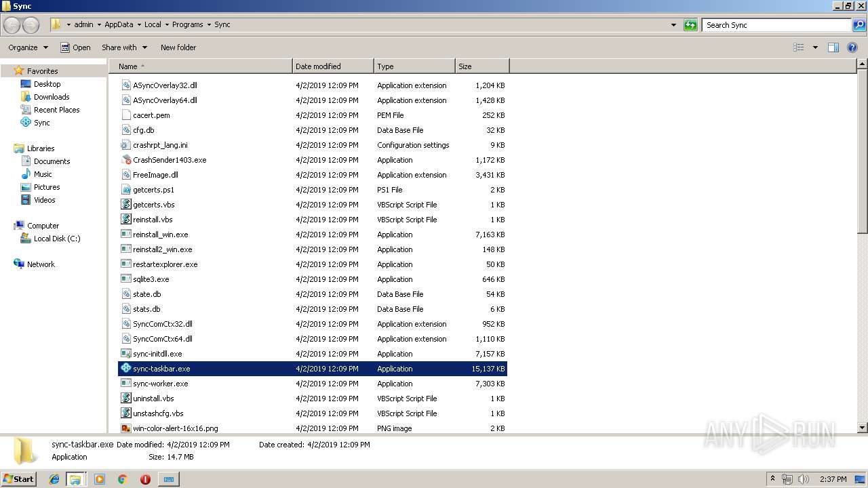The image size is (868, 488).
Task: Open Recent Places in sidebar
Action: point(56,110)
